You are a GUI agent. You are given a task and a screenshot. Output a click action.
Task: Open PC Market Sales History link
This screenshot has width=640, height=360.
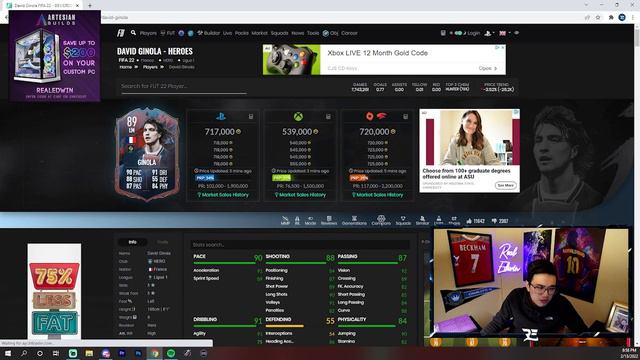coord(378,195)
